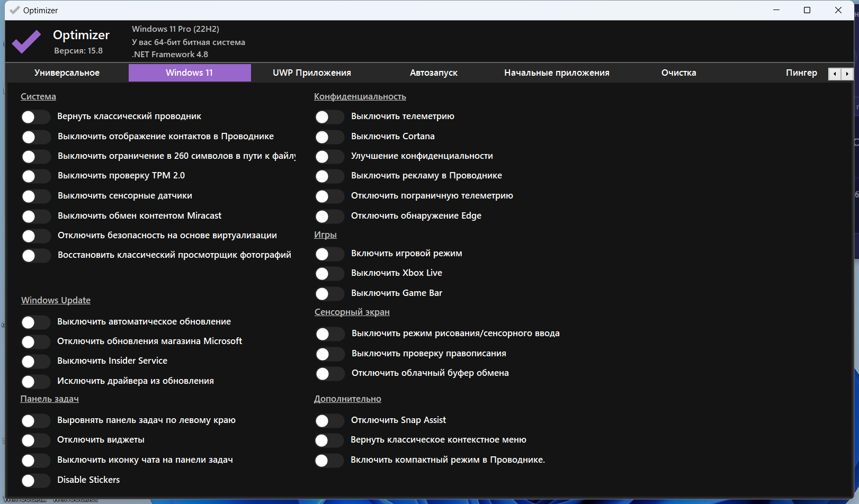Image resolution: width=859 pixels, height=504 pixels.
Task: Click the Панель задач section heading
Action: pos(49,399)
